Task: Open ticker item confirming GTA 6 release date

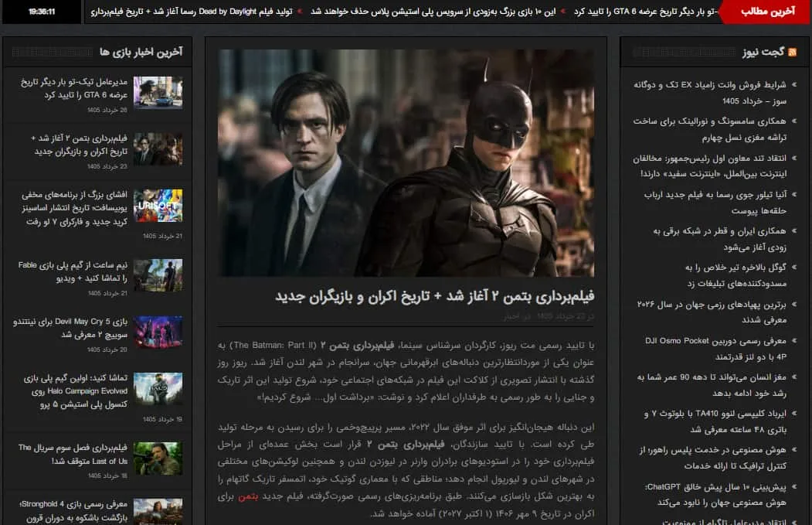Action: coord(645,12)
